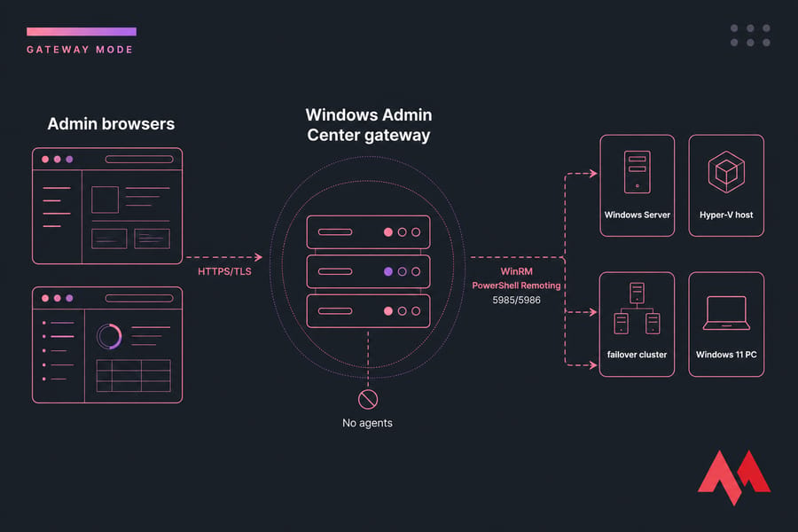Viewport: 798px width, 532px height.
Task: Click the "Windows Admin Center gateway" heading
Action: tap(369, 125)
